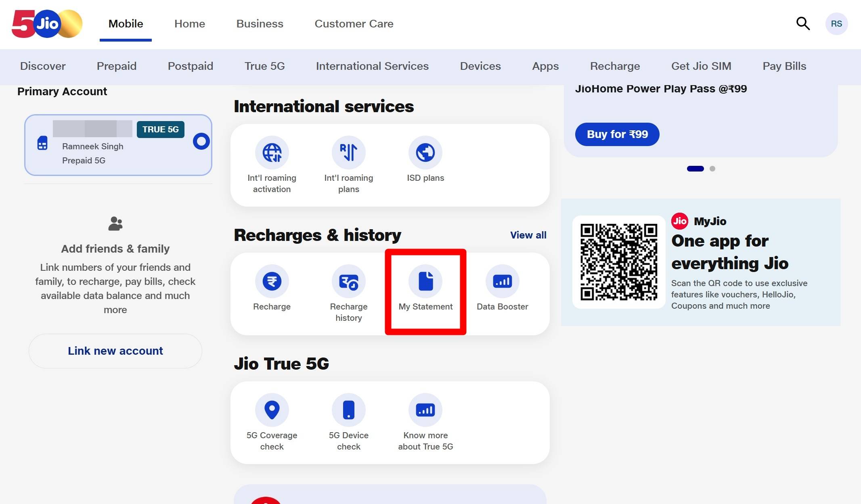Click the red Jio MyJio logo
Screen dimensions: 861x504
pos(680,221)
